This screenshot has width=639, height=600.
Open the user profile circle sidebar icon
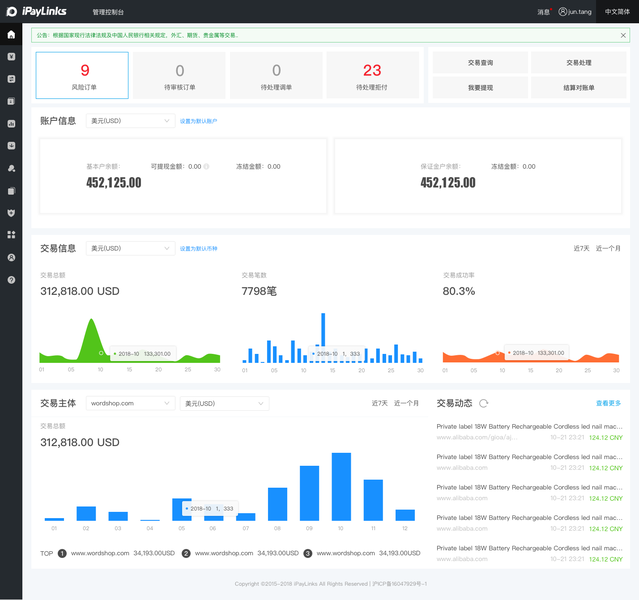(x=11, y=257)
